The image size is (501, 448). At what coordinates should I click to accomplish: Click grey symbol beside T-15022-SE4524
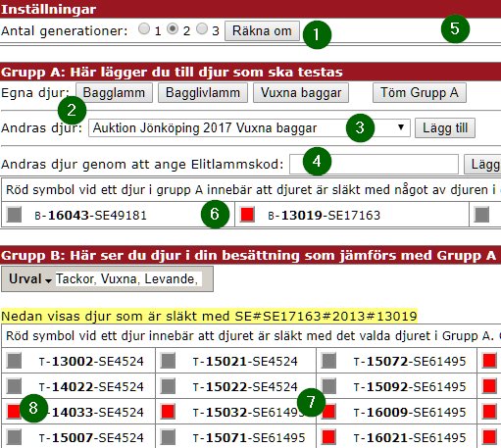pyautogui.click(x=168, y=386)
